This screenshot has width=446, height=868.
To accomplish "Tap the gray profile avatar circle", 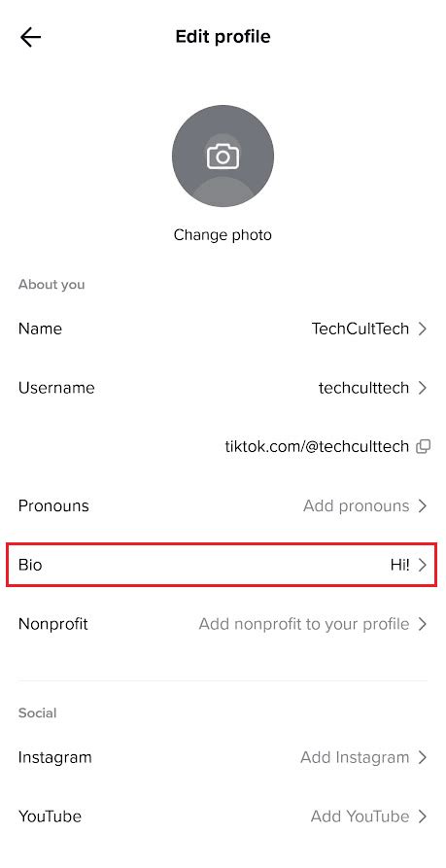I will (223, 156).
